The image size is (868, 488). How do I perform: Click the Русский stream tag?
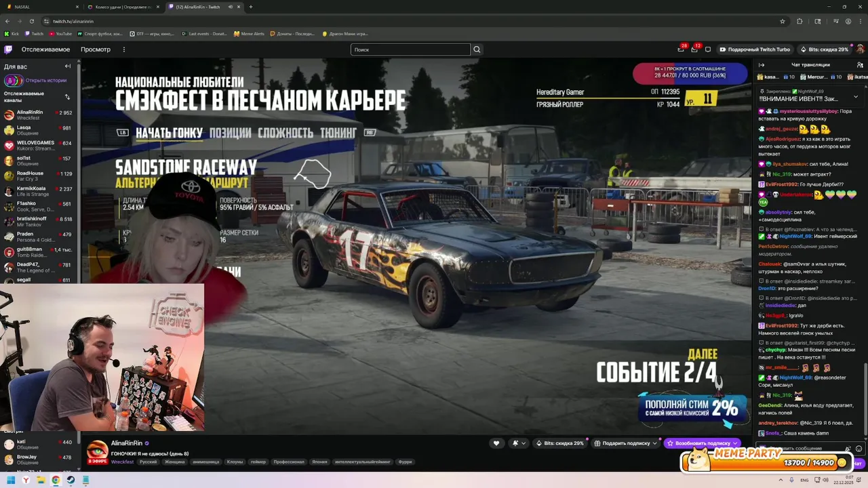tap(148, 462)
